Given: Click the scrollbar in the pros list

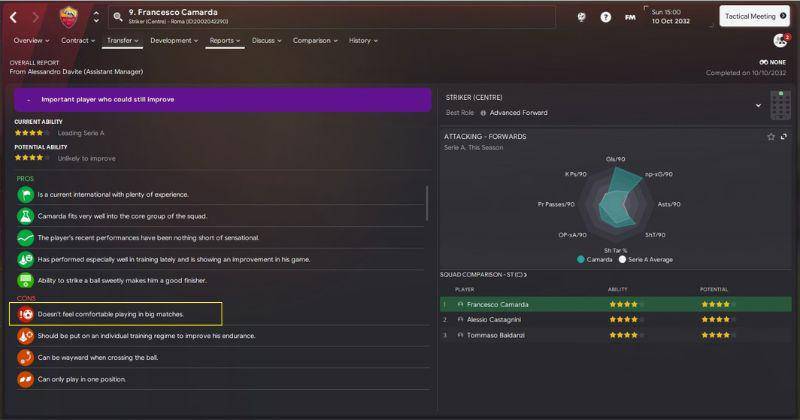Looking at the screenshot, I should (x=427, y=203).
